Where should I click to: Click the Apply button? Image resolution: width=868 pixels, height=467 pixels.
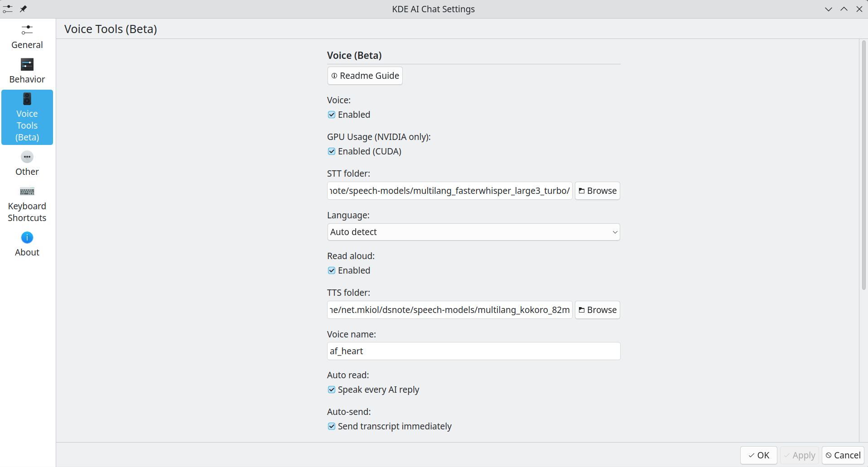799,455
